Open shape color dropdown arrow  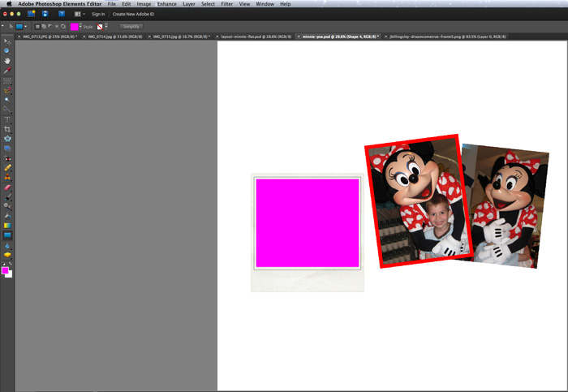coord(80,27)
